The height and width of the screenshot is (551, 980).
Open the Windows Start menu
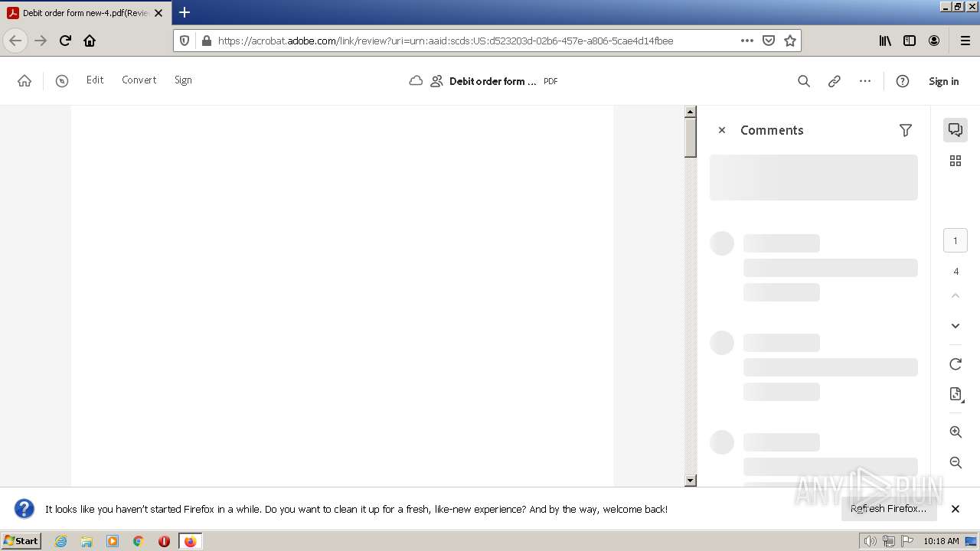pos(21,541)
